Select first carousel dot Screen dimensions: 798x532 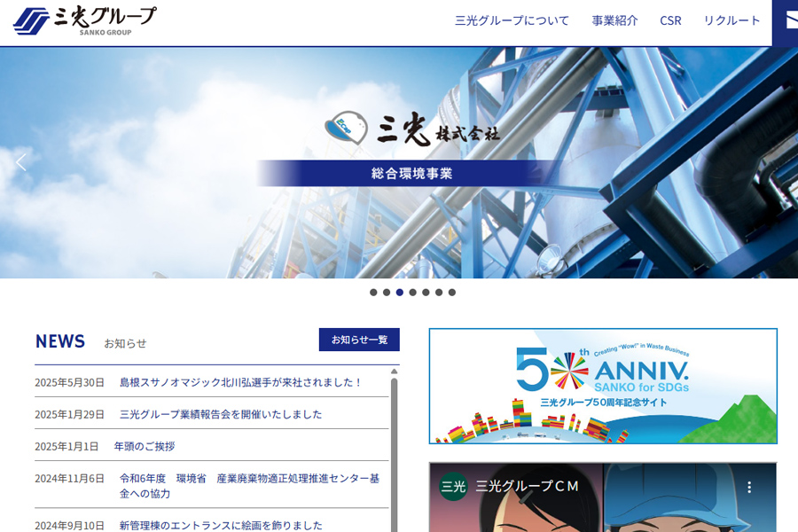(373, 293)
